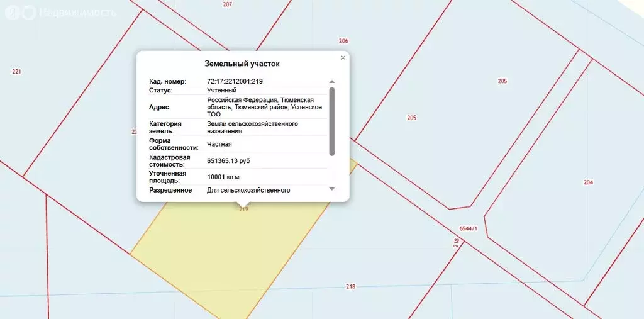
Task: Click the scroll down arrow in popup
Action: (332, 189)
